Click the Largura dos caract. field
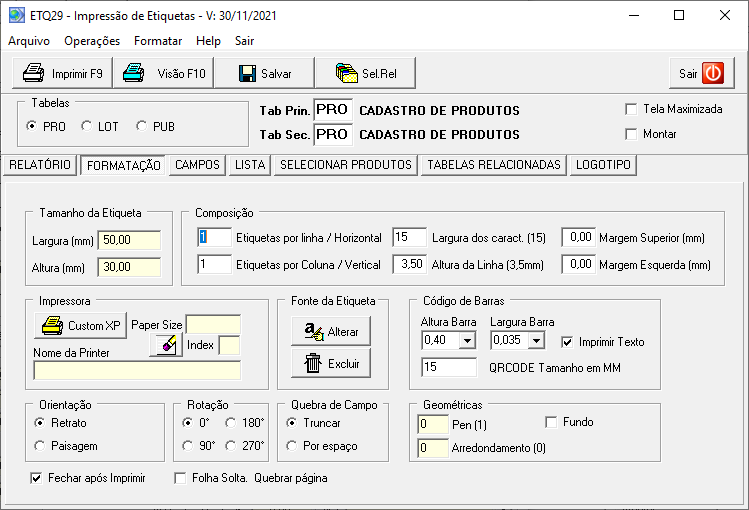 coord(409,237)
